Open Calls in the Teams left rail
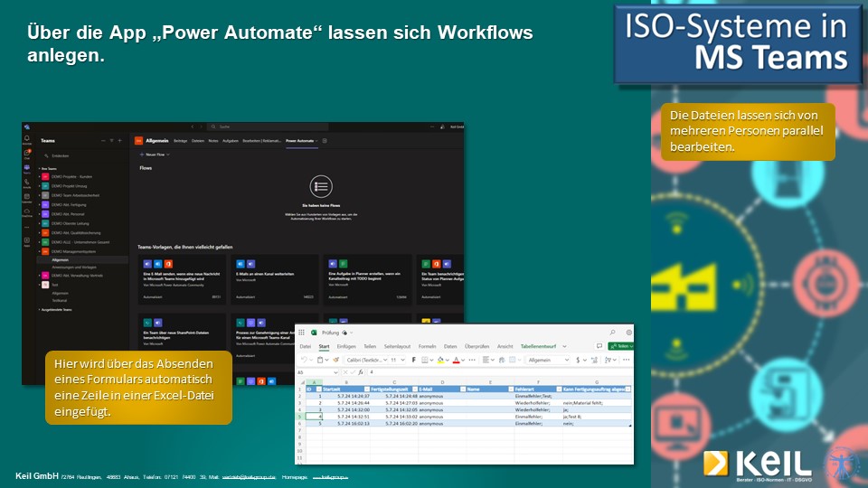Screen dimensions: 868x488 click(x=27, y=182)
